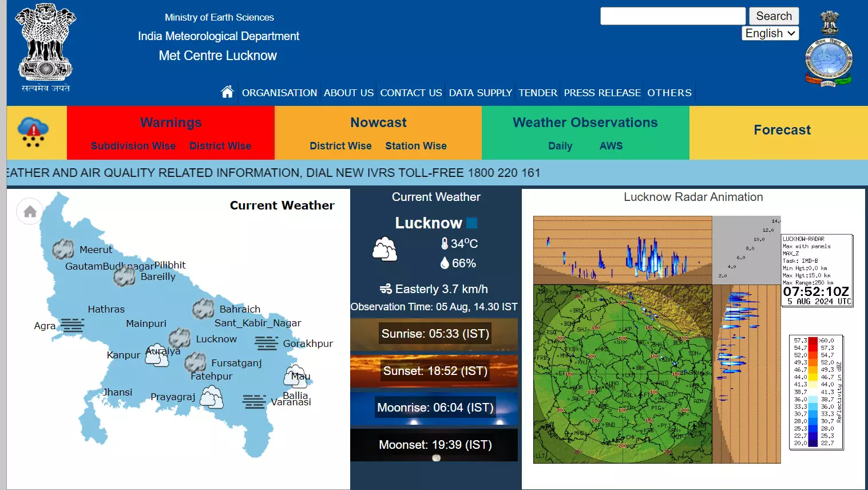Viewport: 868px width, 490px height.
Task: Click the home icon in navigation bar
Action: [x=227, y=92]
